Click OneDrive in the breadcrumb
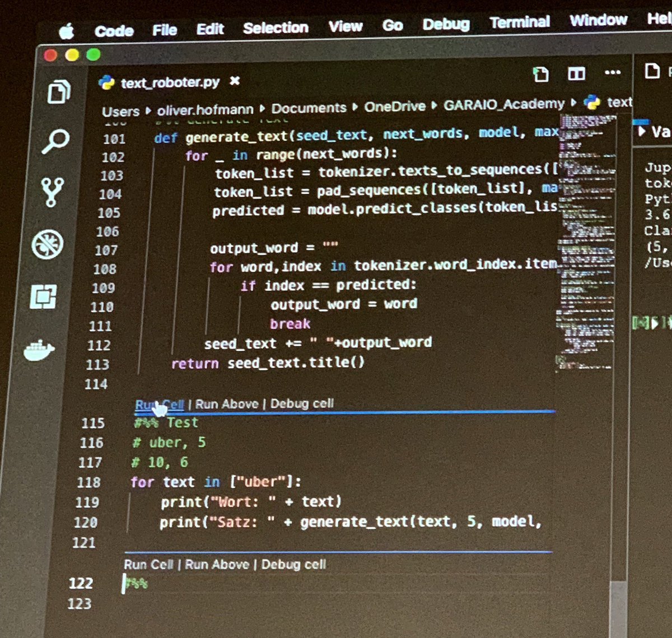Viewport: 672px width, 638px height. pos(395,106)
